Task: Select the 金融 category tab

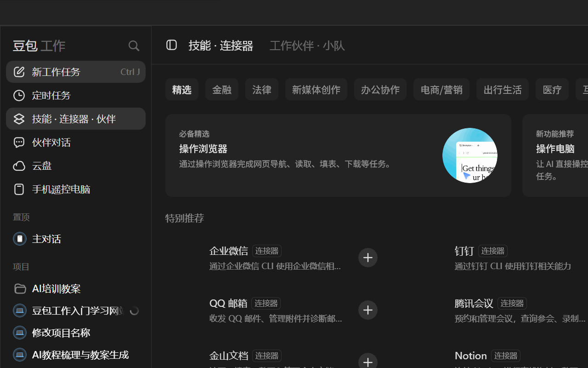Action: pyautogui.click(x=222, y=89)
